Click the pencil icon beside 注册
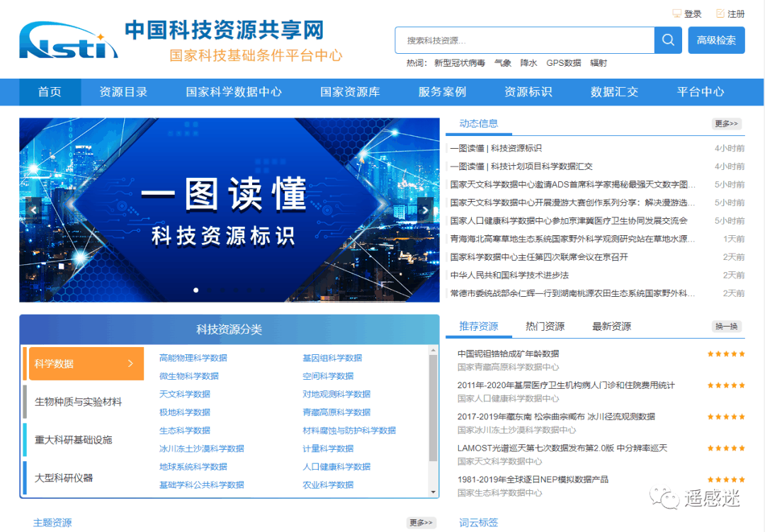The height and width of the screenshot is (532, 765). click(x=720, y=13)
